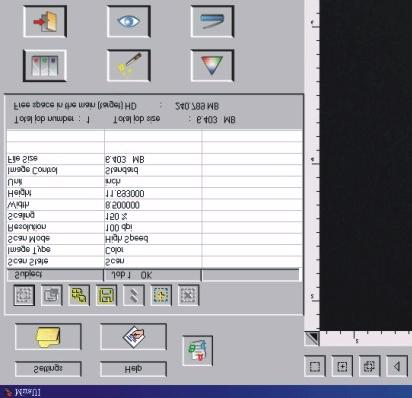Select the Scan State row label

tap(28, 261)
